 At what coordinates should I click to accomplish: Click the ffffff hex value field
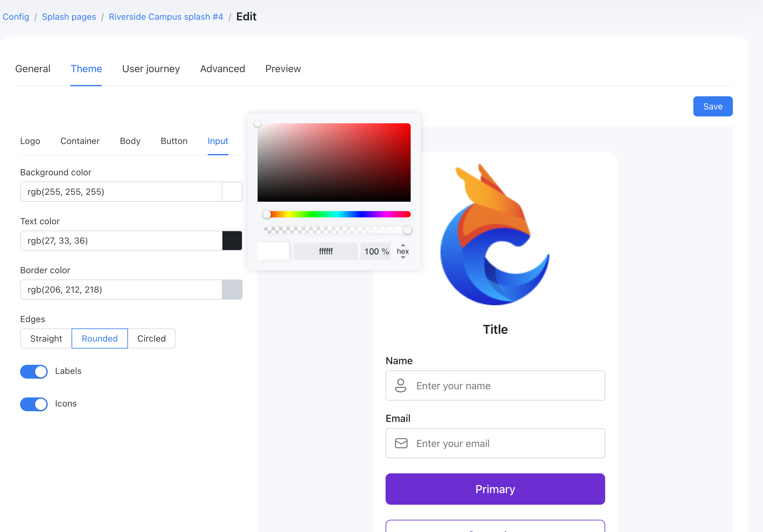(x=326, y=251)
